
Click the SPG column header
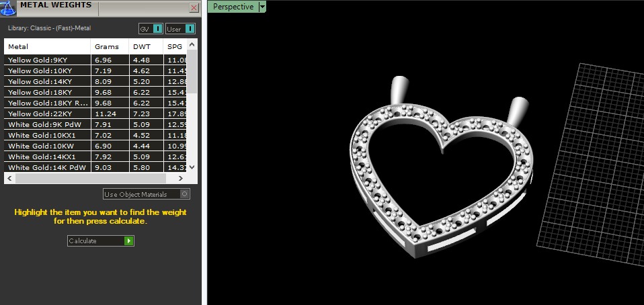[x=175, y=46]
